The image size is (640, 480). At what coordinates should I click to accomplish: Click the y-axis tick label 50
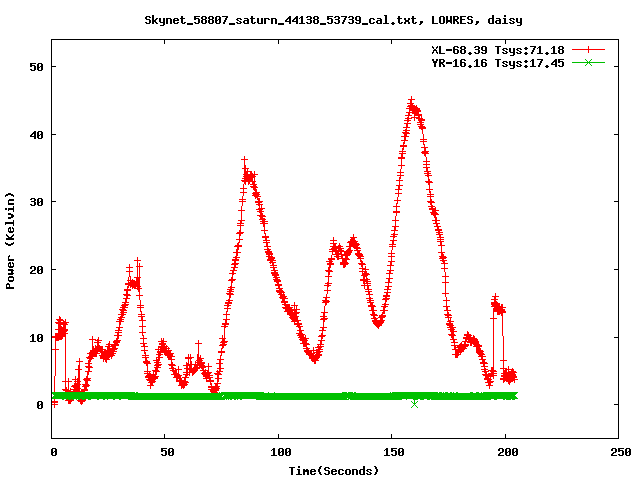pos(36,67)
